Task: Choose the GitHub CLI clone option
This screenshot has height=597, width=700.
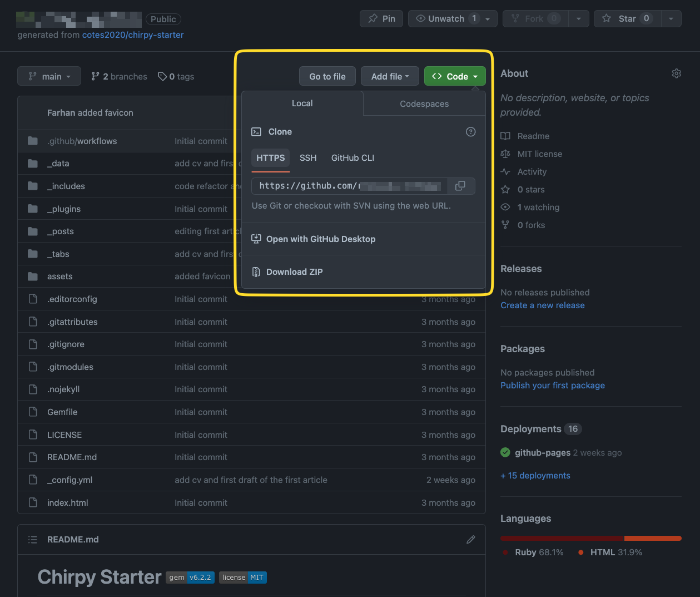Action: click(x=353, y=158)
